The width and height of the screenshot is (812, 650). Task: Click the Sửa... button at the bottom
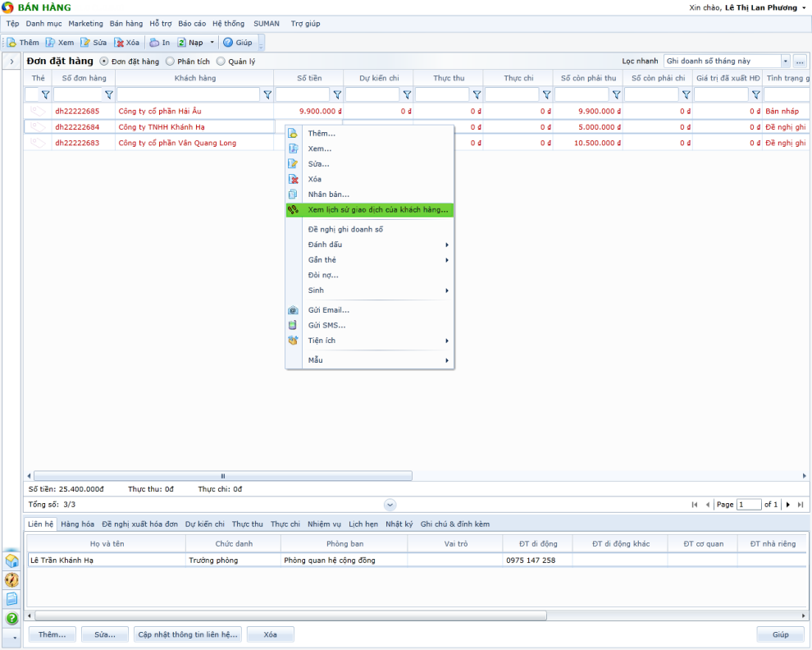pyautogui.click(x=105, y=634)
